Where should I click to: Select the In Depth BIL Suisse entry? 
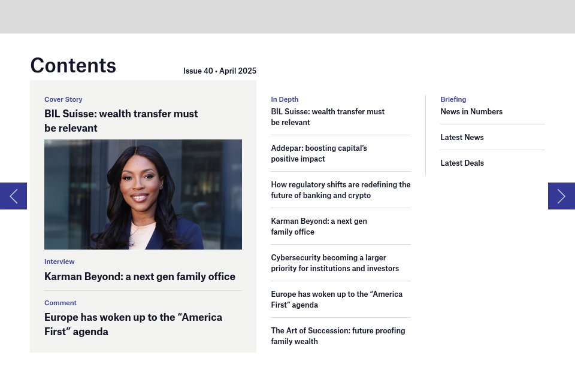tap(328, 117)
